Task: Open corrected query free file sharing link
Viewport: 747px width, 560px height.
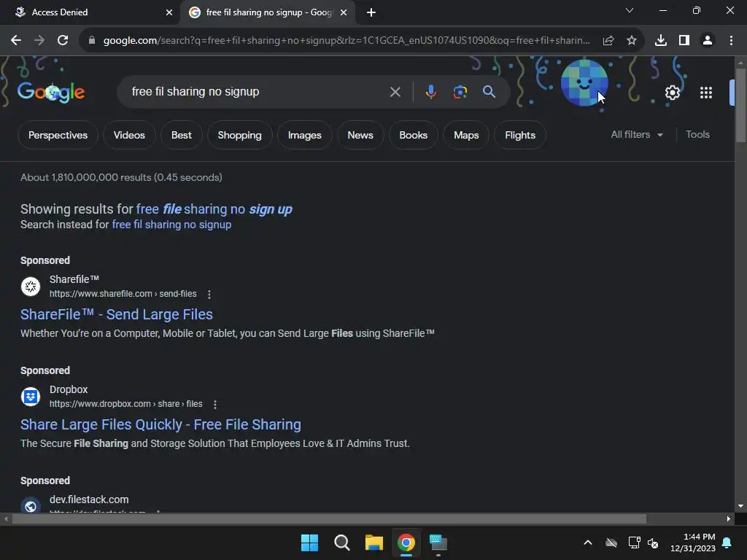Action: (214, 209)
